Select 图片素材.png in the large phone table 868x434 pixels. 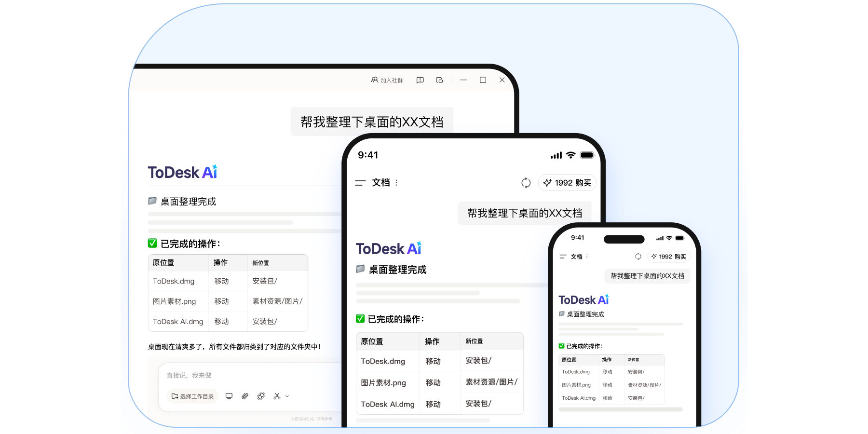click(x=383, y=383)
